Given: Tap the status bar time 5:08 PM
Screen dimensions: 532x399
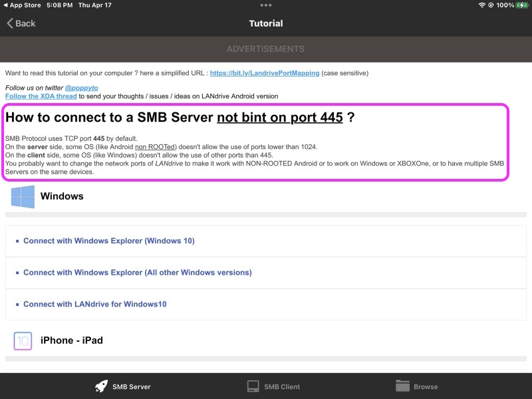Looking at the screenshot, I should (60, 5).
